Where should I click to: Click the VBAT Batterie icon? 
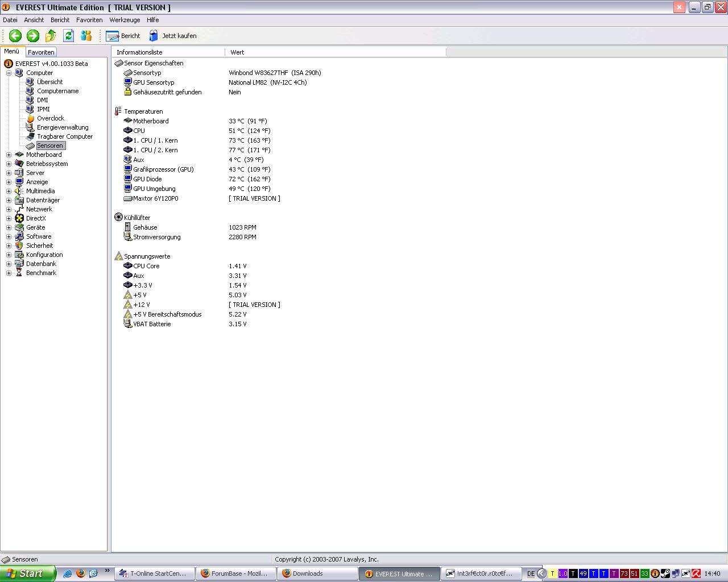[x=128, y=324]
